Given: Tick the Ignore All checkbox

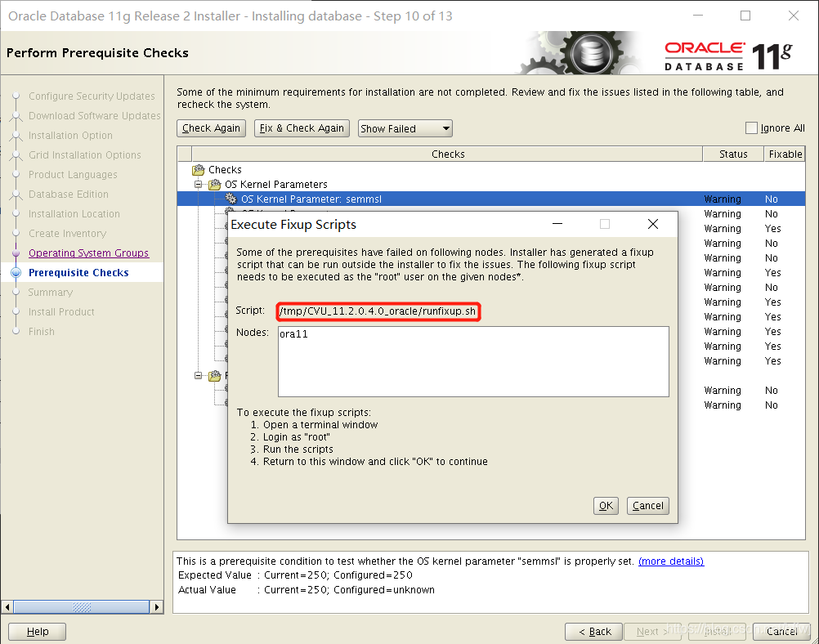Looking at the screenshot, I should tap(751, 128).
